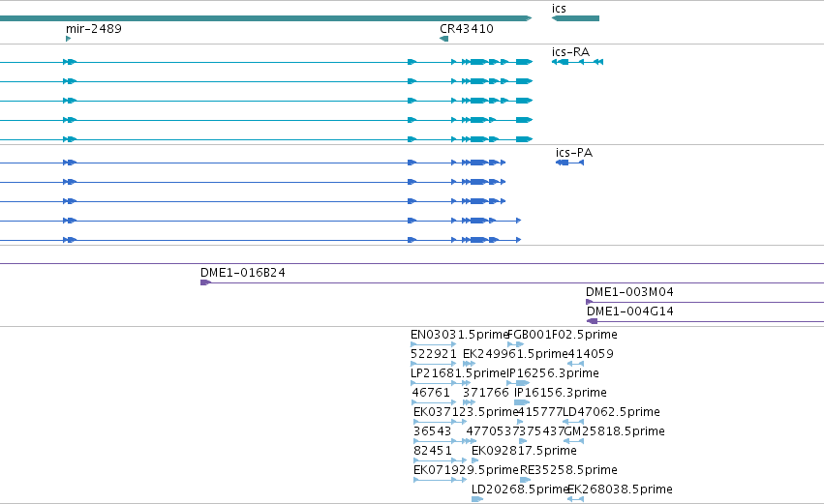The image size is (824, 504).
Task: Click the mir-2489 gene label
Action: [94, 29]
